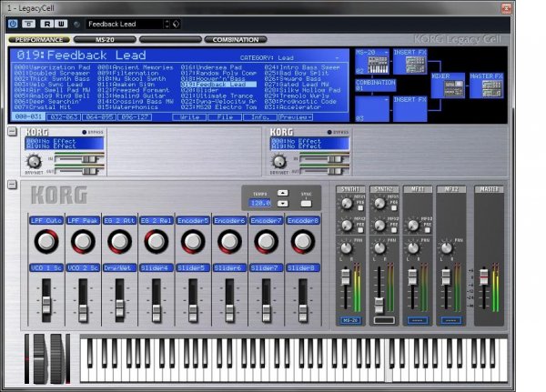Viewport: 546px width, 392px height.
Task: Click the EG 2 Rel encoder knob
Action: 156,241
